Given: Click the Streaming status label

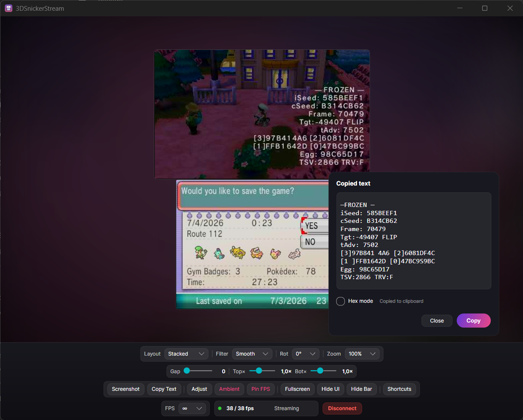Looking at the screenshot, I should point(287,408).
